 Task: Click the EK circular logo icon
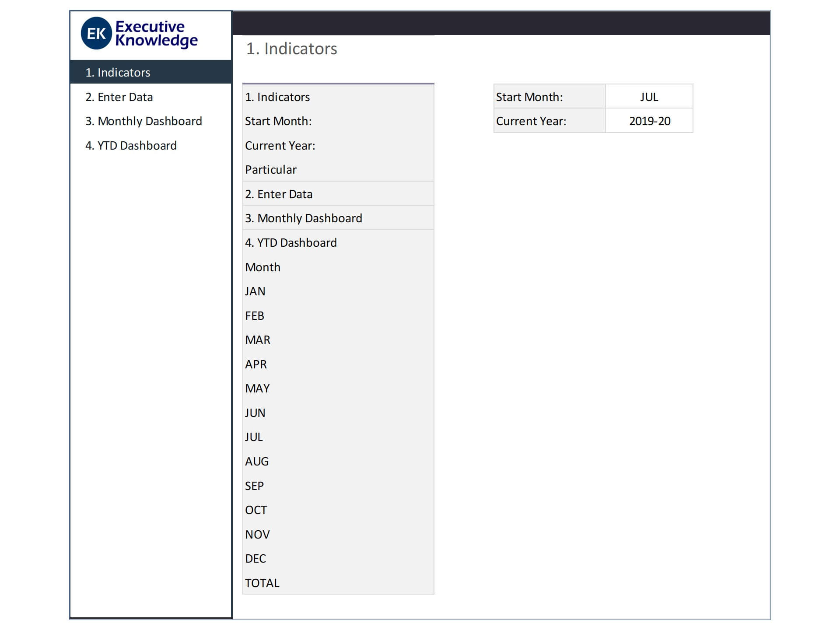(96, 33)
